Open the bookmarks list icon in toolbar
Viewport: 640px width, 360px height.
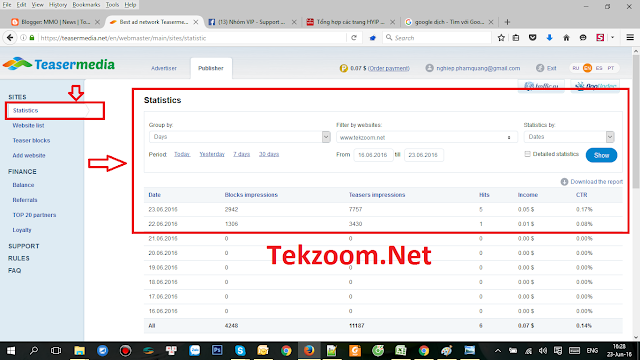516,38
